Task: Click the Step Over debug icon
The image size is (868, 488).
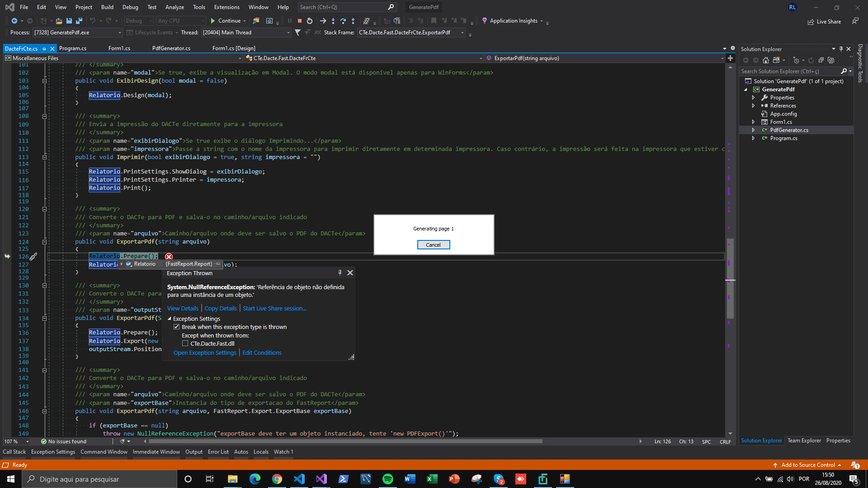Action: pyautogui.click(x=343, y=21)
